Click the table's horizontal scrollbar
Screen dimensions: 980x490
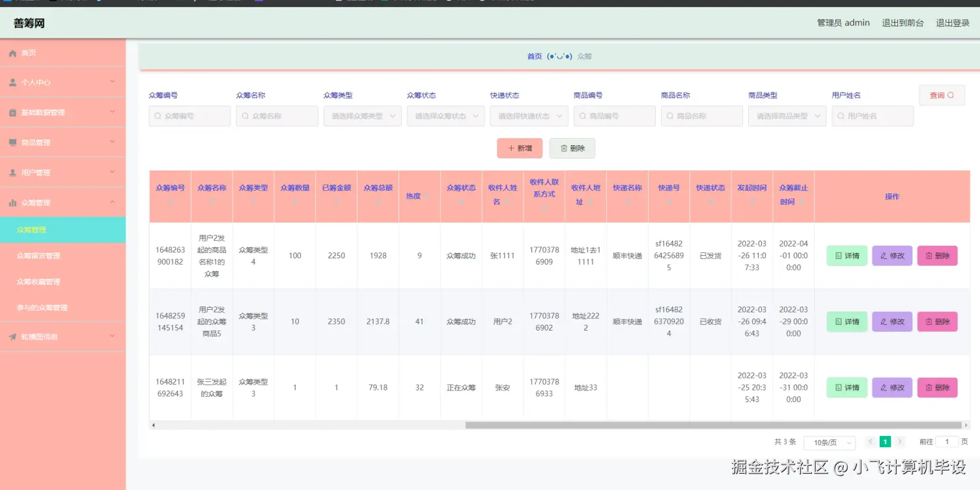tap(714, 426)
